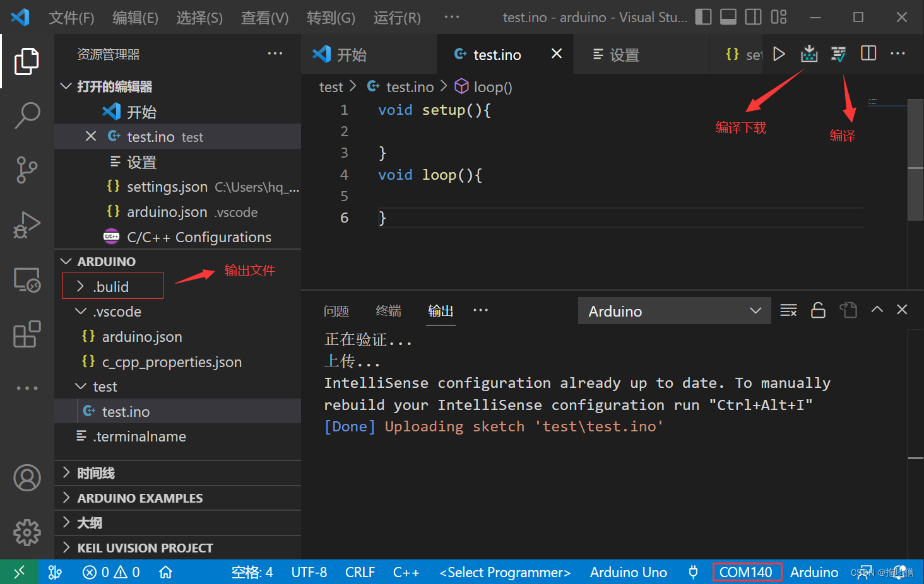924x584 pixels.
Task: Expand the ARDUINO EXAMPLES section
Action: [x=66, y=498]
